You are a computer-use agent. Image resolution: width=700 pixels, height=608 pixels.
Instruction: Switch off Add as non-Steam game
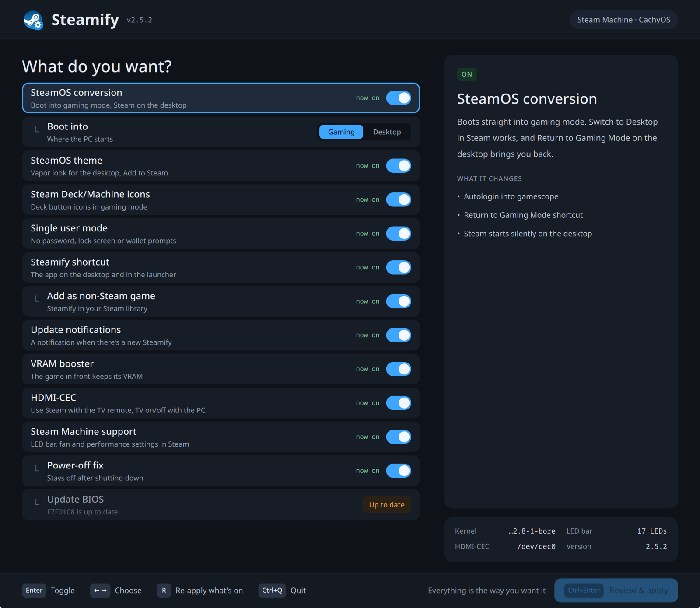[x=399, y=301]
